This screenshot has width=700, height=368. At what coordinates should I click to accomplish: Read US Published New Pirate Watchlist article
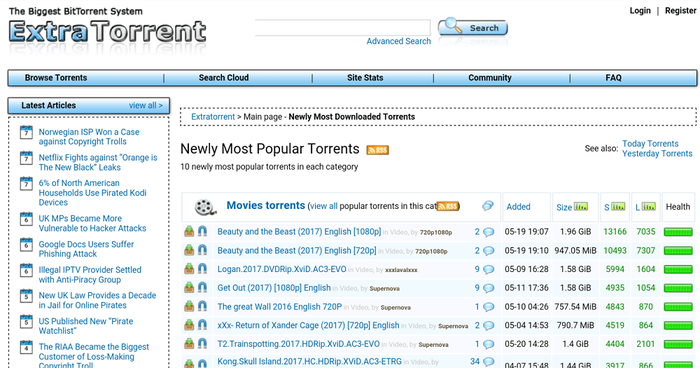86,326
